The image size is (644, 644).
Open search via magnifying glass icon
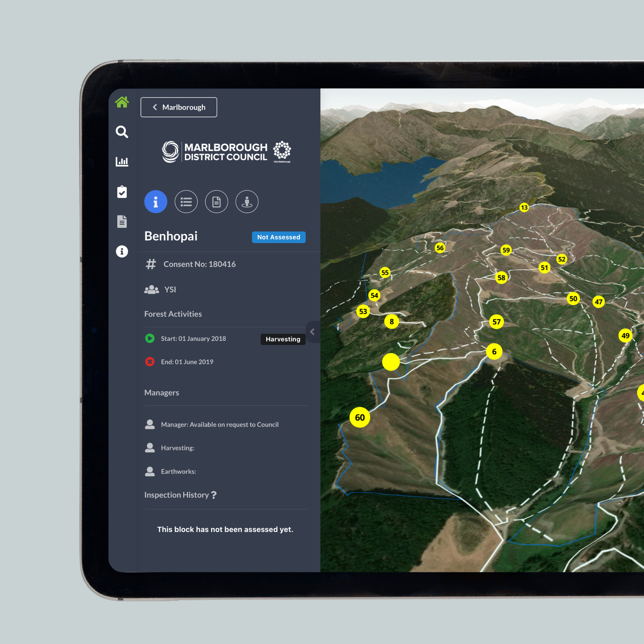coord(122,132)
